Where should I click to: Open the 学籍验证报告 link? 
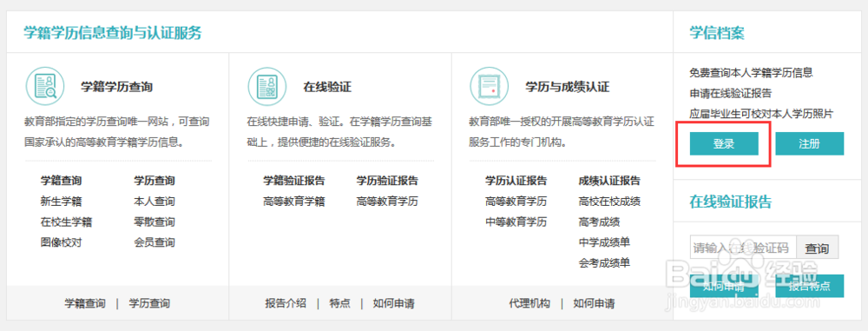click(x=294, y=181)
